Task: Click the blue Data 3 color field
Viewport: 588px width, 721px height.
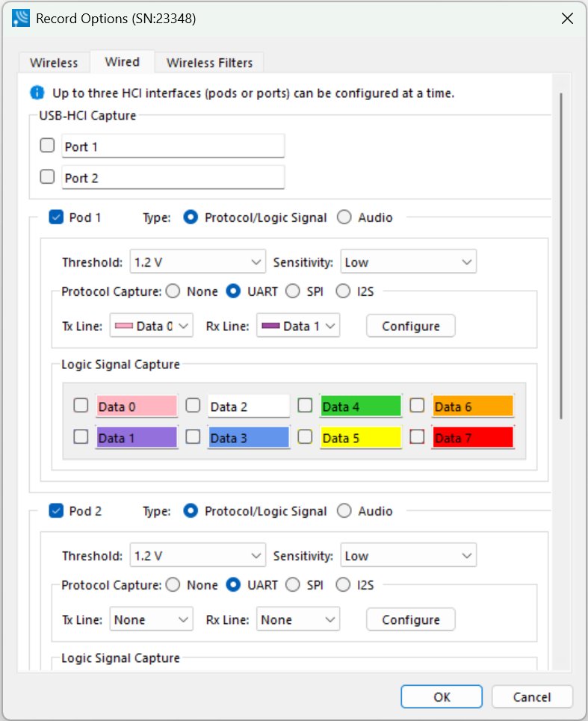Action: tap(249, 437)
